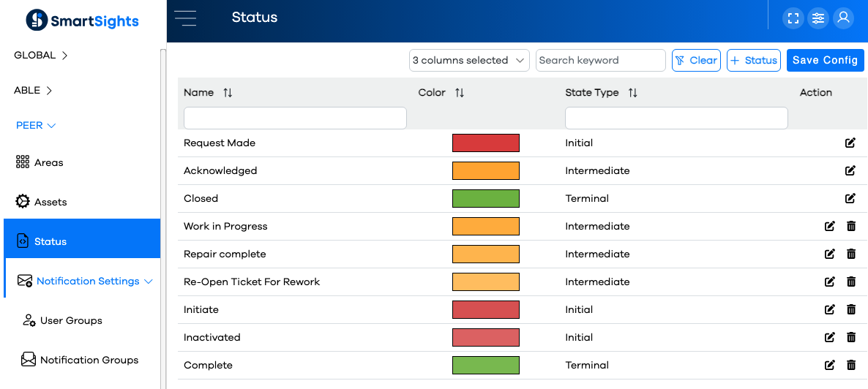Expand the GLOBAL section
The width and height of the screenshot is (868, 389).
41,56
